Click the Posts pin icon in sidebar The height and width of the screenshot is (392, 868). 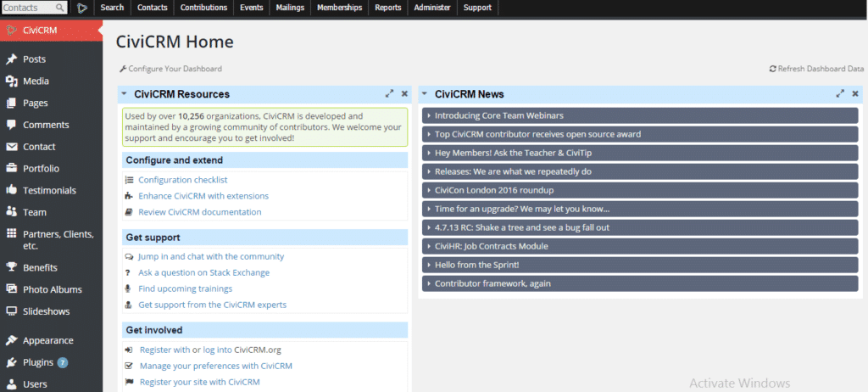[11, 59]
